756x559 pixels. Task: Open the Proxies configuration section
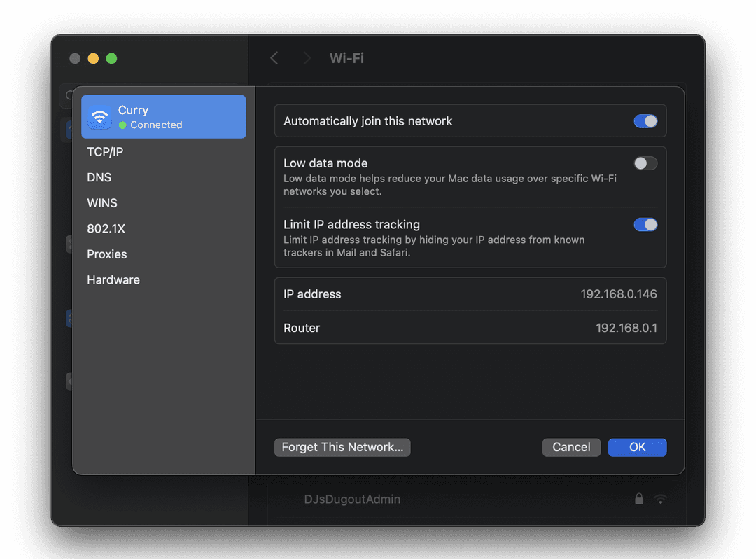[106, 254]
